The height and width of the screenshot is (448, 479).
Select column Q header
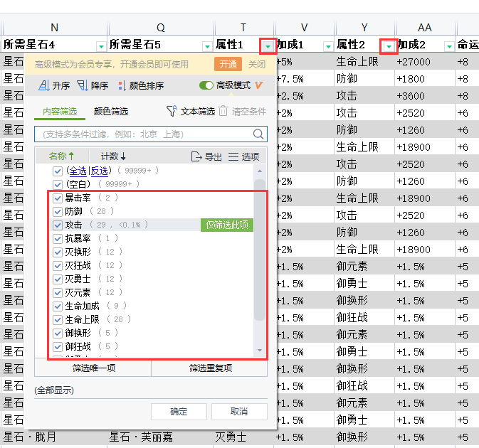coord(161,28)
